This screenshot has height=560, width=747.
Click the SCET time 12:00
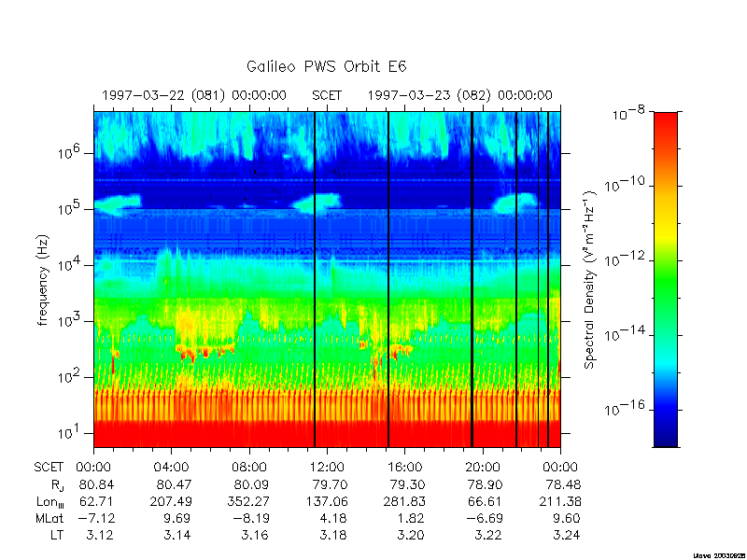click(x=327, y=468)
